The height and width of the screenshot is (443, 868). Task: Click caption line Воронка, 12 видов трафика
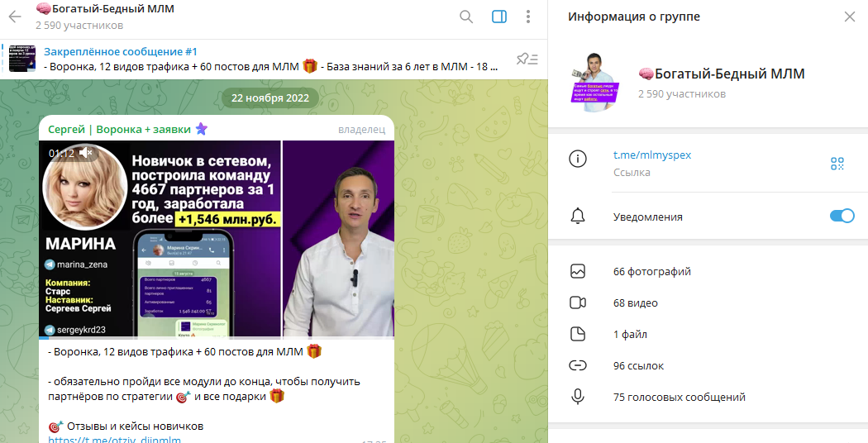click(x=184, y=351)
